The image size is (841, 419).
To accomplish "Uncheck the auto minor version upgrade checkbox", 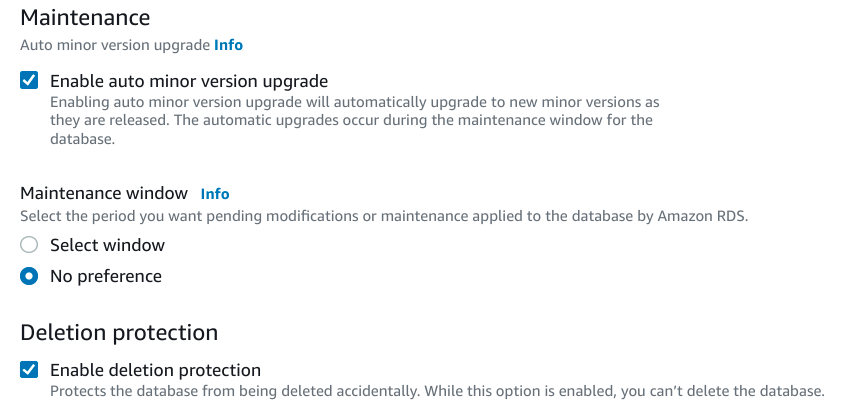I will point(30,81).
